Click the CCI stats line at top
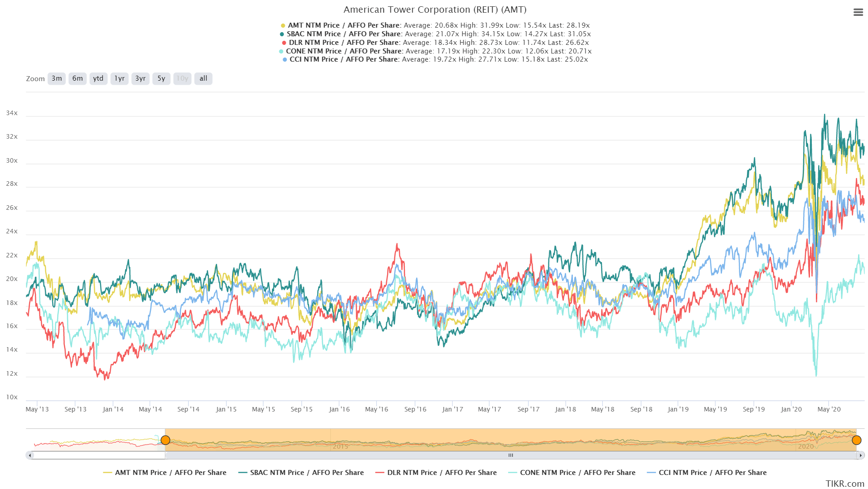868x489 pixels. coord(435,59)
